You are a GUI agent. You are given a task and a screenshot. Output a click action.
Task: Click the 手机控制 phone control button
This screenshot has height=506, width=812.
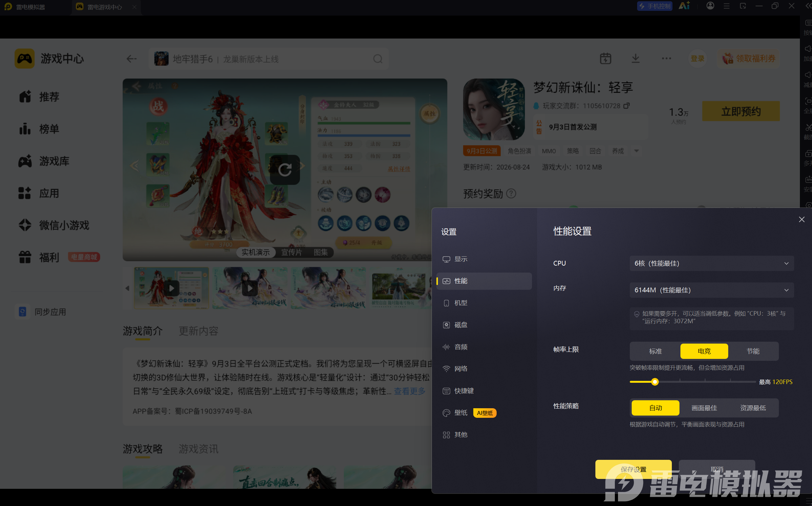654,6
